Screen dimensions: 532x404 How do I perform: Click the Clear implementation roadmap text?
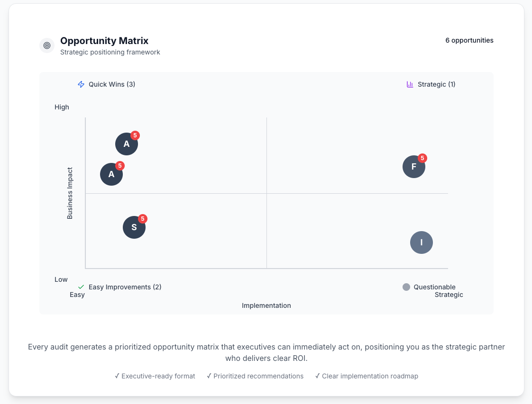pyautogui.click(x=369, y=376)
